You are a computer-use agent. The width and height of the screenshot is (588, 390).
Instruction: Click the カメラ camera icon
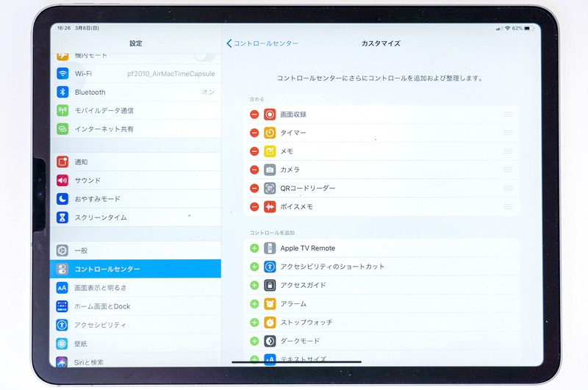(x=270, y=170)
